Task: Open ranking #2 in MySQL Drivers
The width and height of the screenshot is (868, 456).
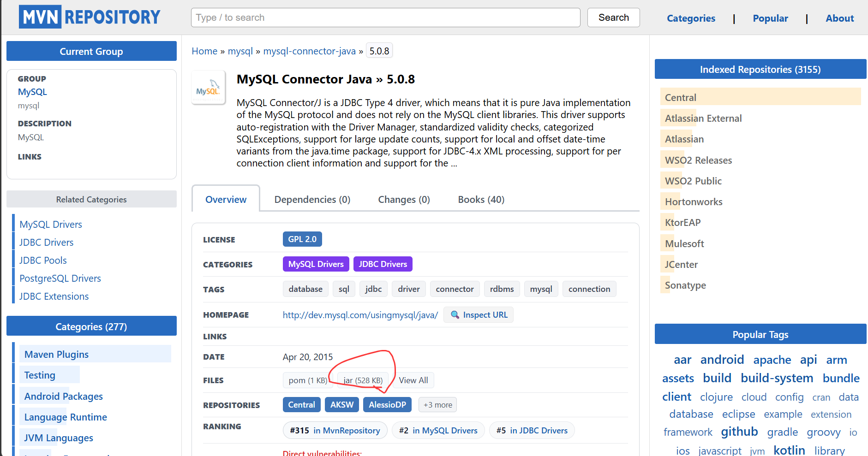Action: [x=438, y=430]
